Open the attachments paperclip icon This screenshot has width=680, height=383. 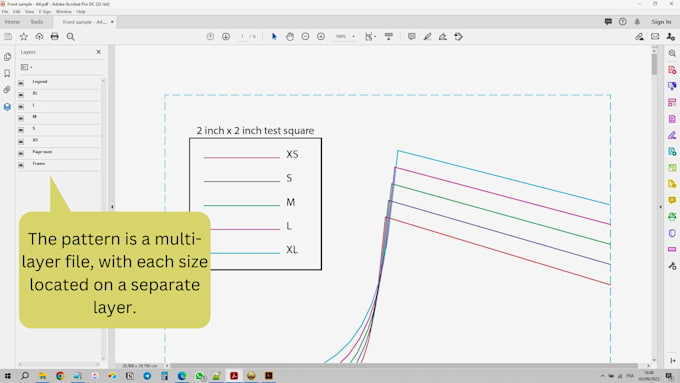[7, 90]
